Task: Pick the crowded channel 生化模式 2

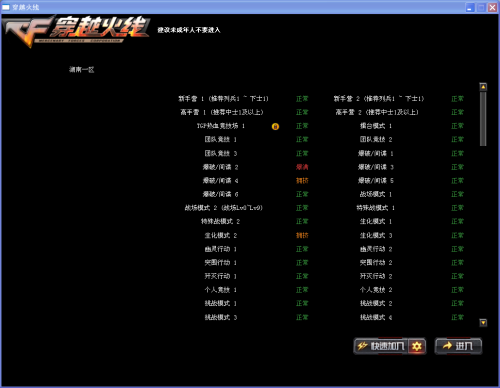Action: [x=221, y=235]
